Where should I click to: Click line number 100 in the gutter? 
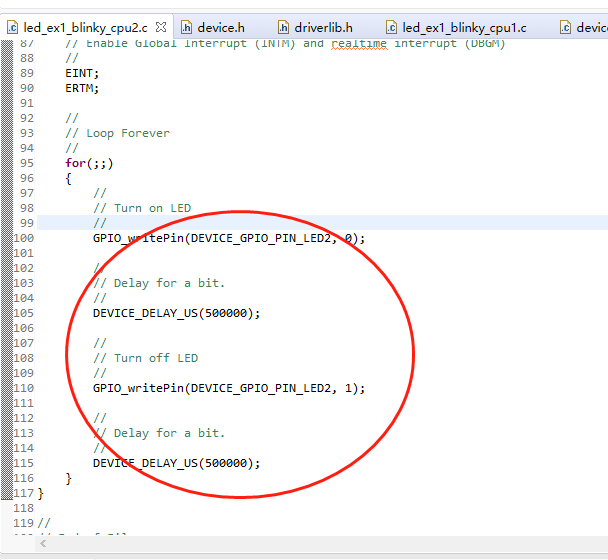[24, 238]
